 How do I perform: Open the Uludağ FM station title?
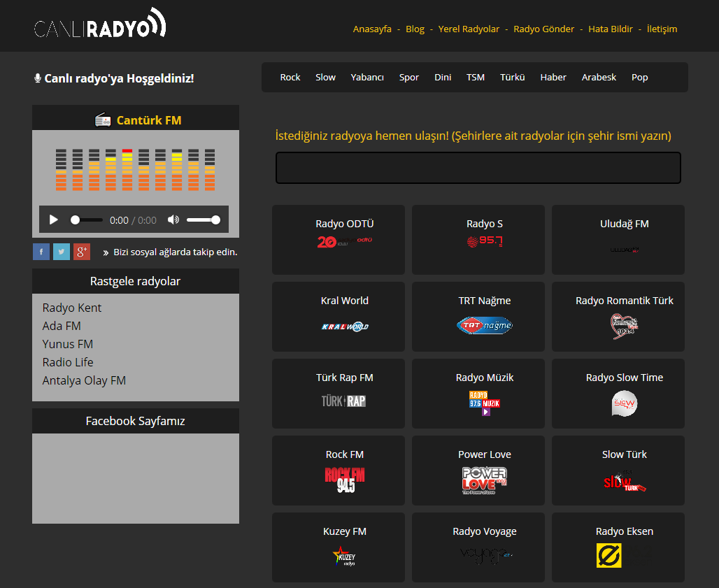click(x=625, y=224)
